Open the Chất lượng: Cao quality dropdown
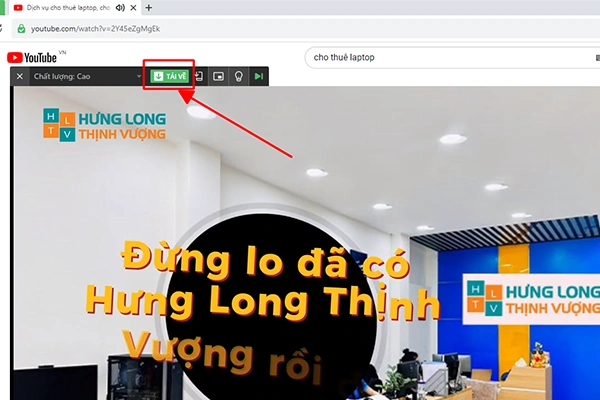This screenshot has height=400, width=600. (x=87, y=77)
